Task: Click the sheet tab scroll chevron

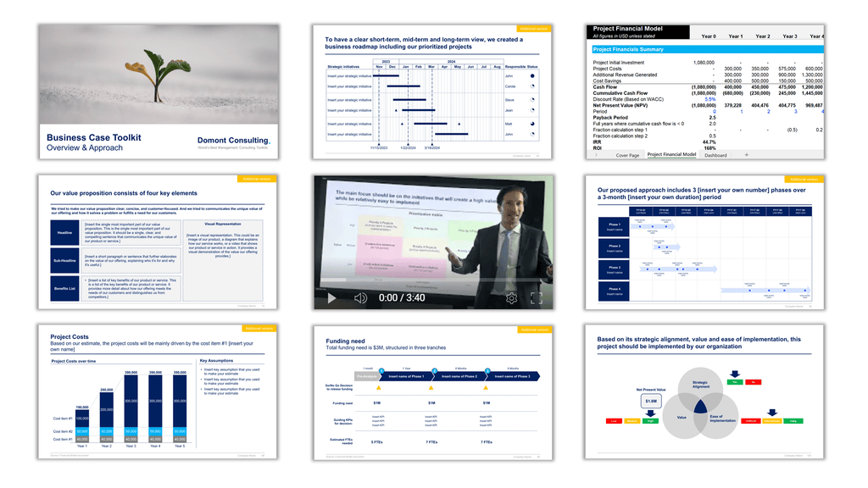Action: 596,154
